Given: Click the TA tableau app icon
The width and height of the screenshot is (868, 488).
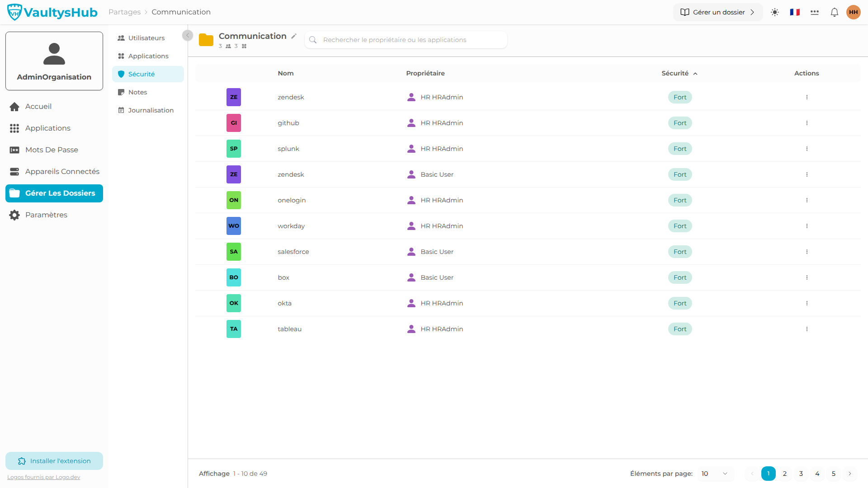Looking at the screenshot, I should 234,329.
